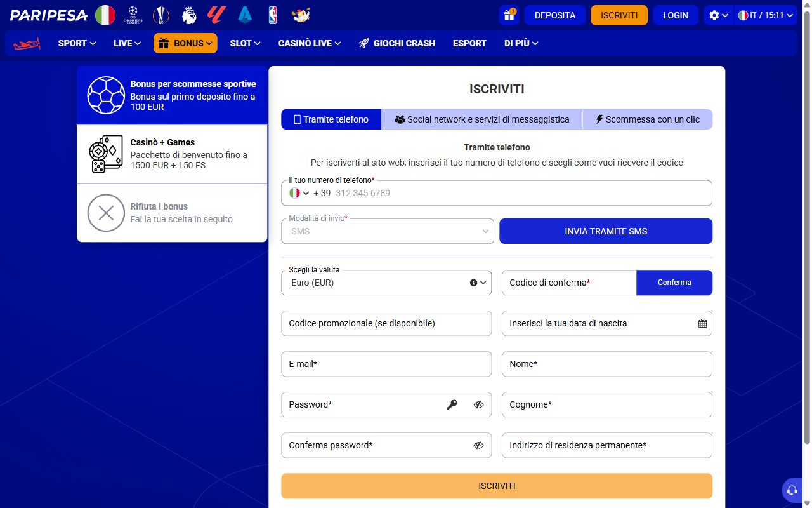The height and width of the screenshot is (508, 812).
Task: Select the casino cards and chips icon
Action: click(106, 154)
